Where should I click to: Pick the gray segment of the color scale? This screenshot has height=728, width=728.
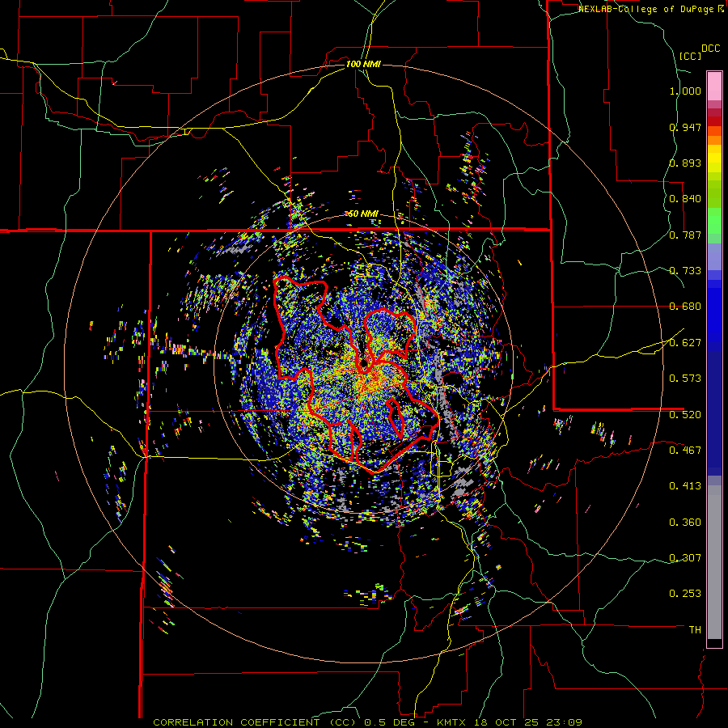714,562
